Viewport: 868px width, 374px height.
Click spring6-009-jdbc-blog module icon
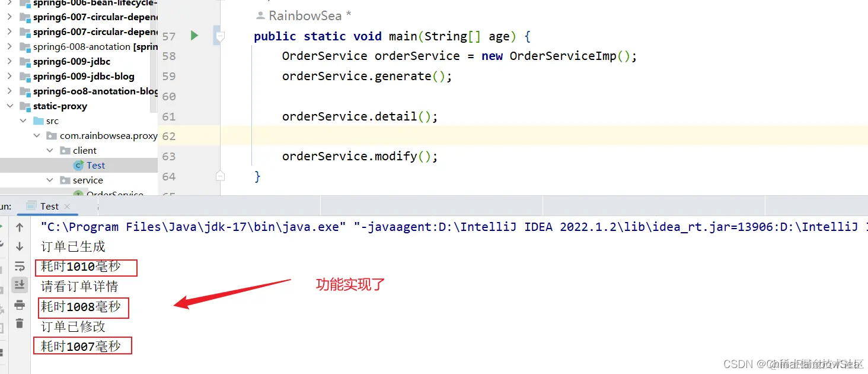click(x=25, y=77)
